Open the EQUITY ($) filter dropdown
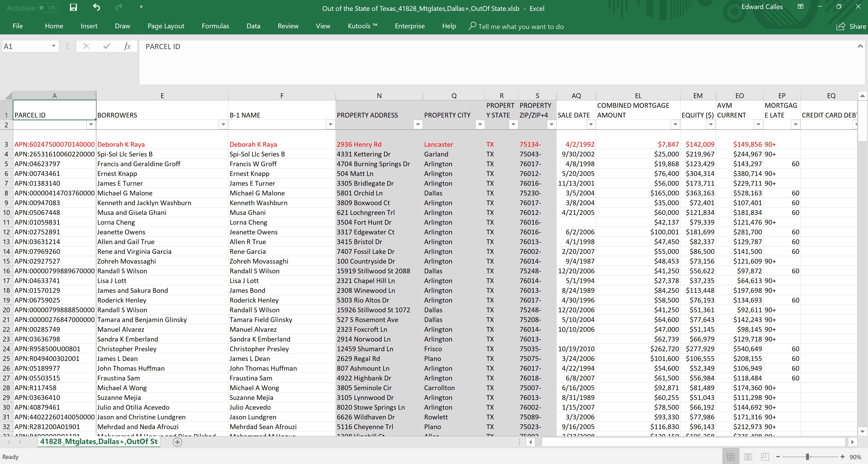The width and height of the screenshot is (868, 464). pos(711,125)
